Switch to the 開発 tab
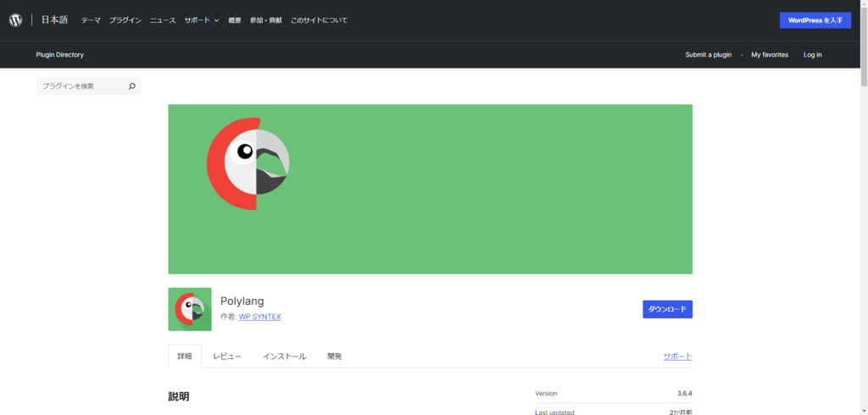The width and height of the screenshot is (868, 415). (334, 357)
